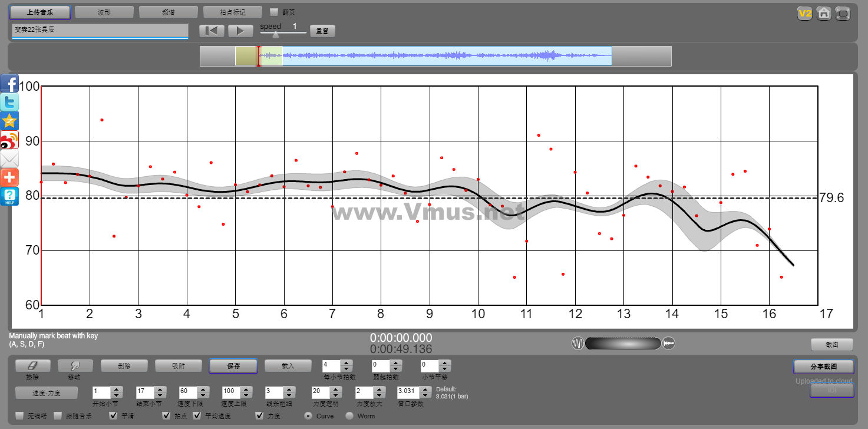Click the red playhead marker on the waveform overview
The height and width of the screenshot is (429, 868).
point(258,56)
